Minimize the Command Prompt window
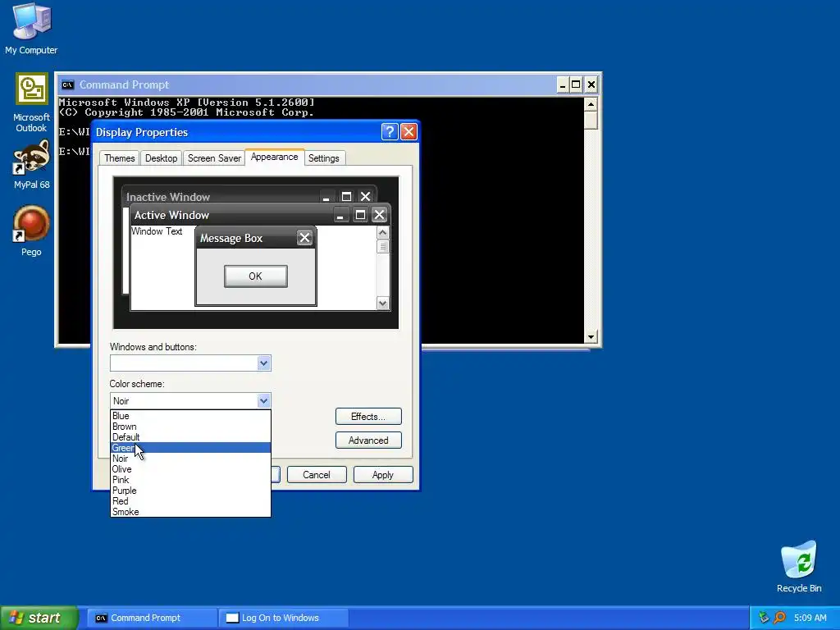Image resolution: width=840 pixels, height=630 pixels. tap(562, 84)
